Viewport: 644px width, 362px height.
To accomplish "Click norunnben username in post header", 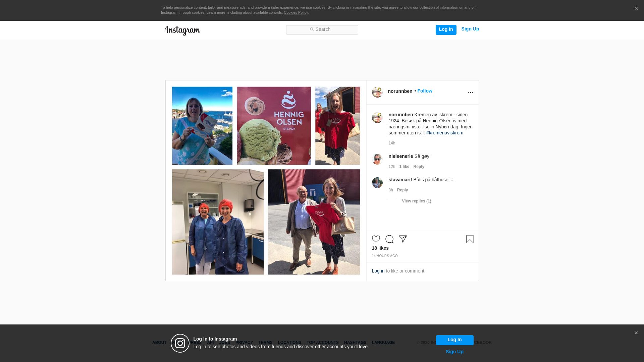I will coord(400,91).
